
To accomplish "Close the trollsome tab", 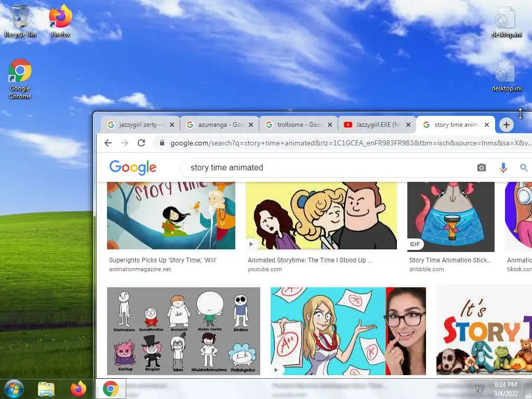I will coord(330,125).
